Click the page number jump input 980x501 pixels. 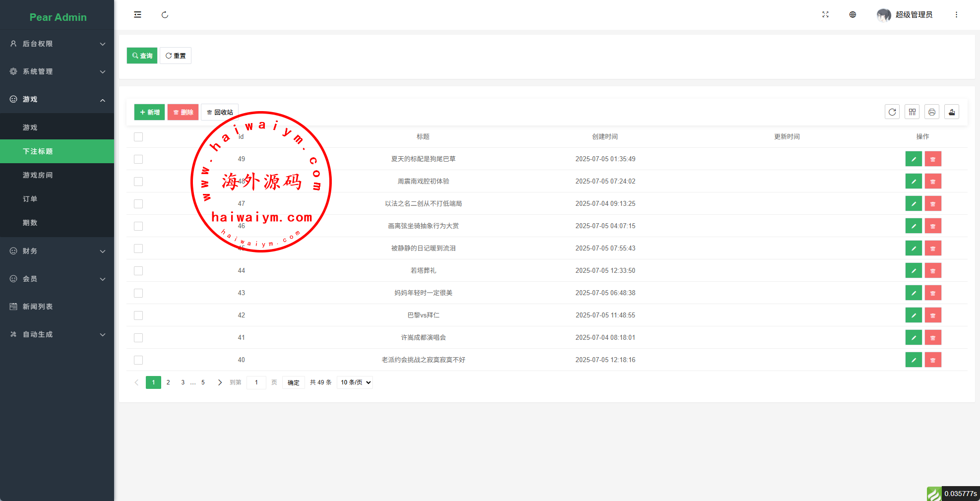click(x=256, y=382)
